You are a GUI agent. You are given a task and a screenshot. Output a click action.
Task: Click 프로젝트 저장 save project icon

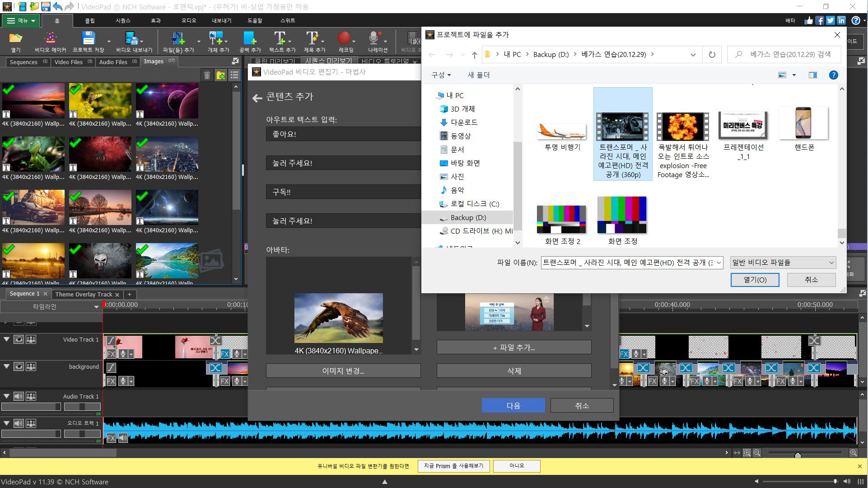click(x=89, y=38)
